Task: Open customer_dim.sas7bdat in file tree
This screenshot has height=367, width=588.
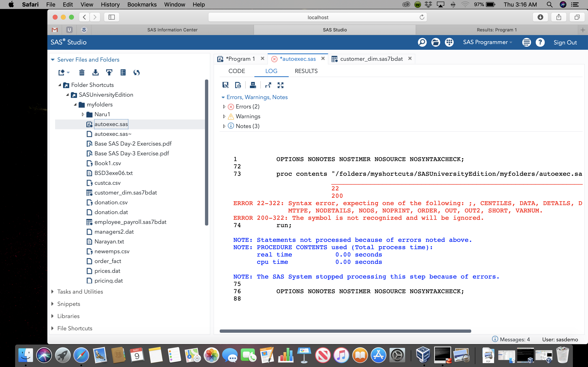Action: (x=125, y=192)
